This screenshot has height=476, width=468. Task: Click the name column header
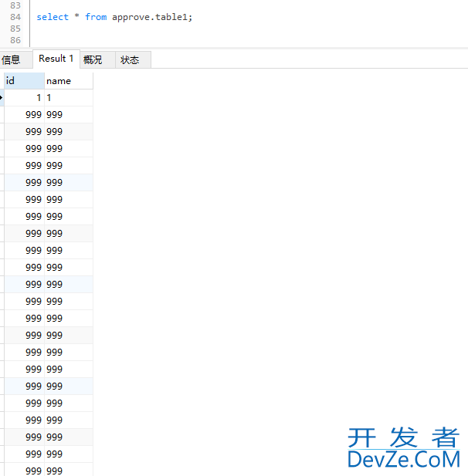[x=69, y=81]
